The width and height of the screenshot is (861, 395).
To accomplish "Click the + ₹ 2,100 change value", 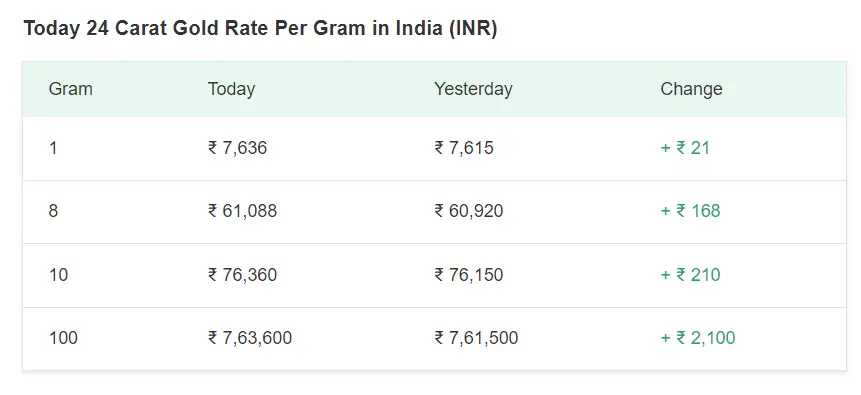I will click(x=697, y=338).
